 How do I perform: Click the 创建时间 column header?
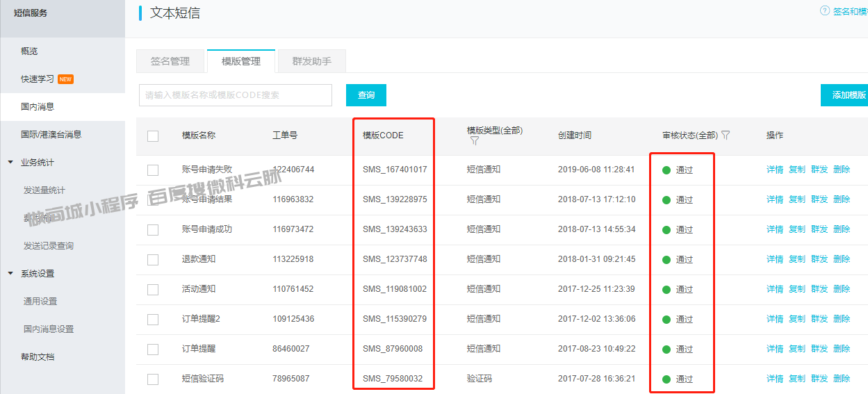[x=575, y=136]
